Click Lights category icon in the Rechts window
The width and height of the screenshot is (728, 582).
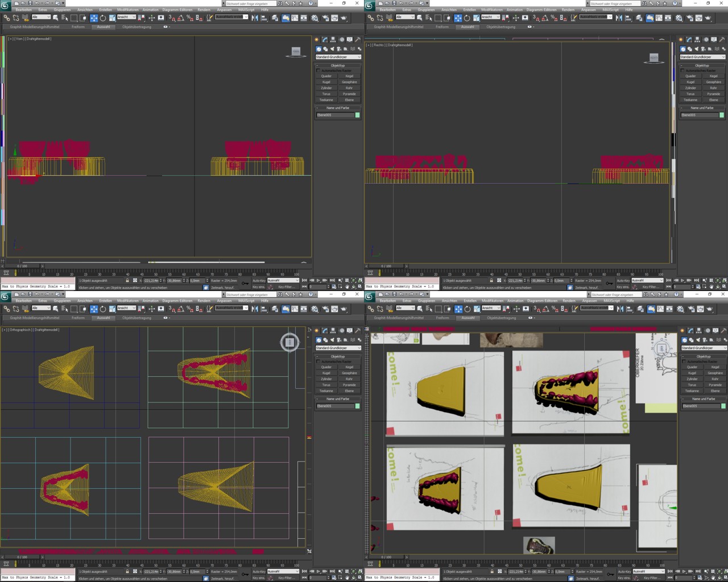click(x=696, y=49)
